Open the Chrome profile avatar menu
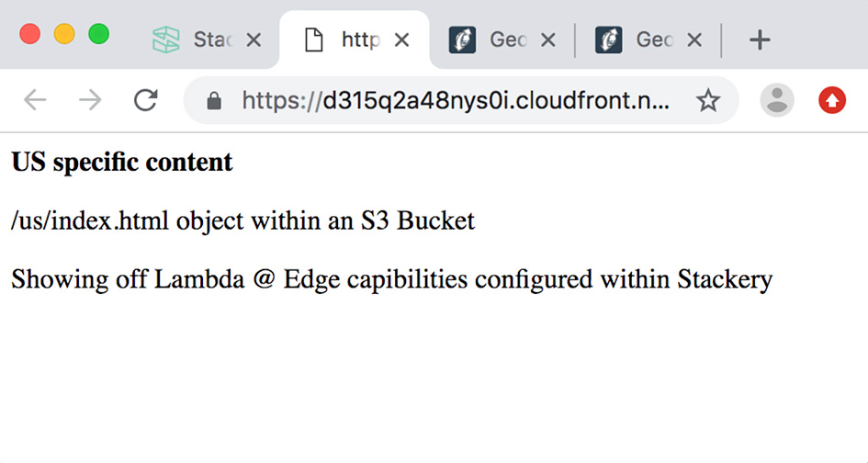The width and height of the screenshot is (868, 463). [x=777, y=100]
